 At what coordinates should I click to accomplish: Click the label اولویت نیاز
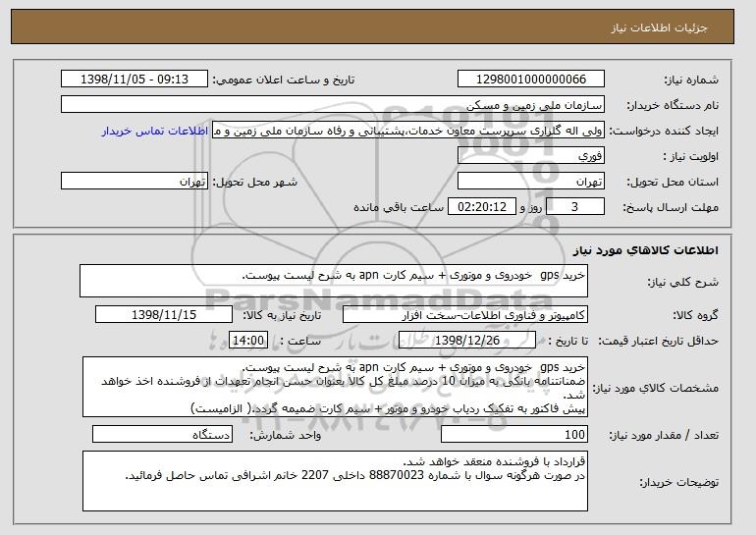coord(690,156)
